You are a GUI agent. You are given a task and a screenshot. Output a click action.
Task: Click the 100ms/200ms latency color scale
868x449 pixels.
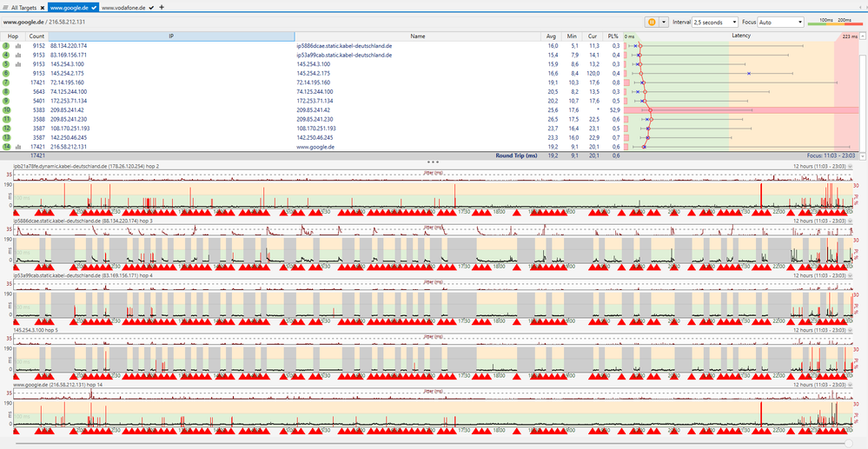click(x=833, y=21)
